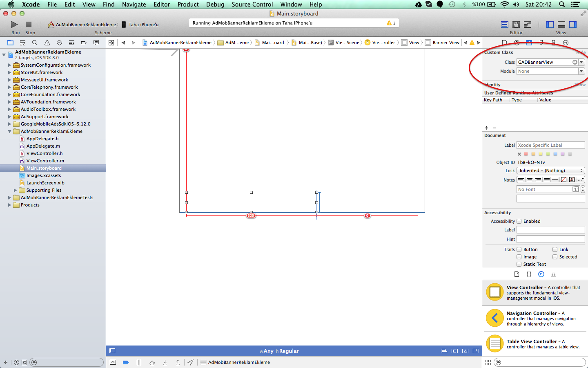The image size is (588, 368).
Task: Open the Attributes inspector
Action: coord(541,43)
